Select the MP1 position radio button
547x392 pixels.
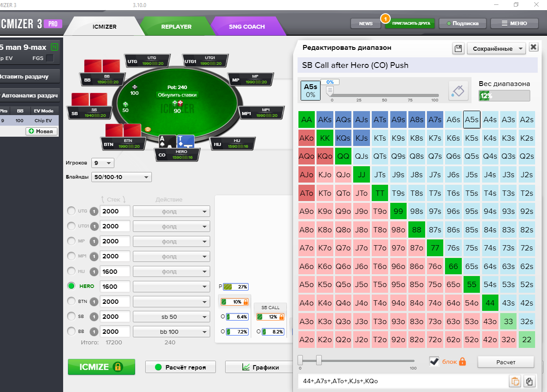tap(71, 256)
